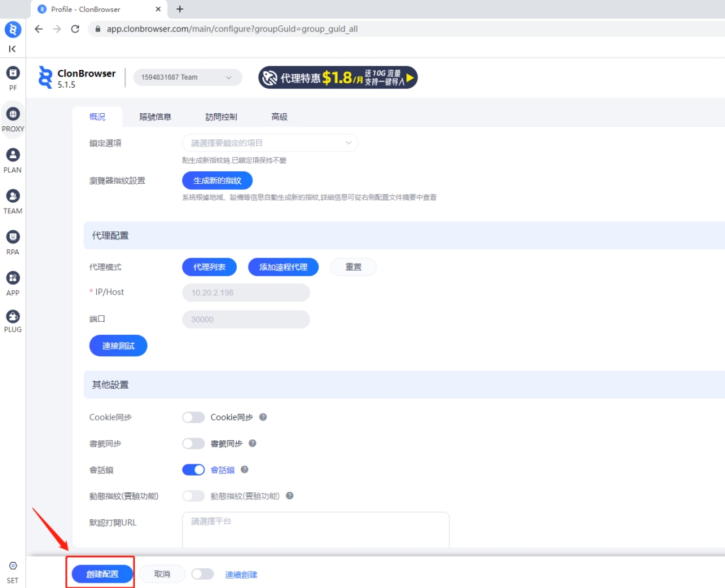725x588 pixels.
Task: Open the 1594831687 Team dropdown
Action: tap(187, 77)
